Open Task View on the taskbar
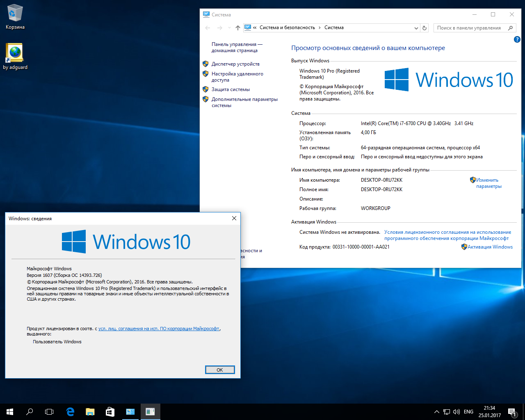The image size is (525, 420). [x=49, y=412]
